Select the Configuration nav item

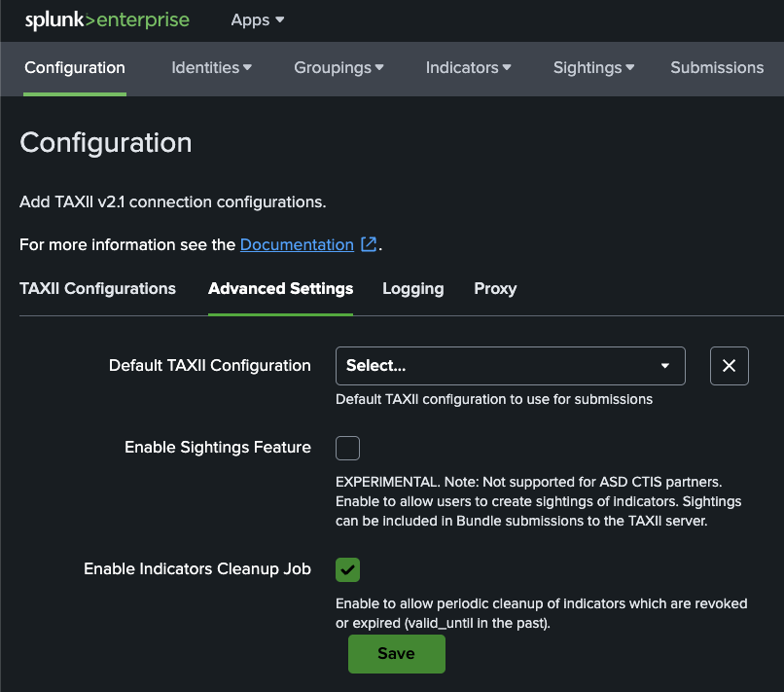(x=75, y=67)
